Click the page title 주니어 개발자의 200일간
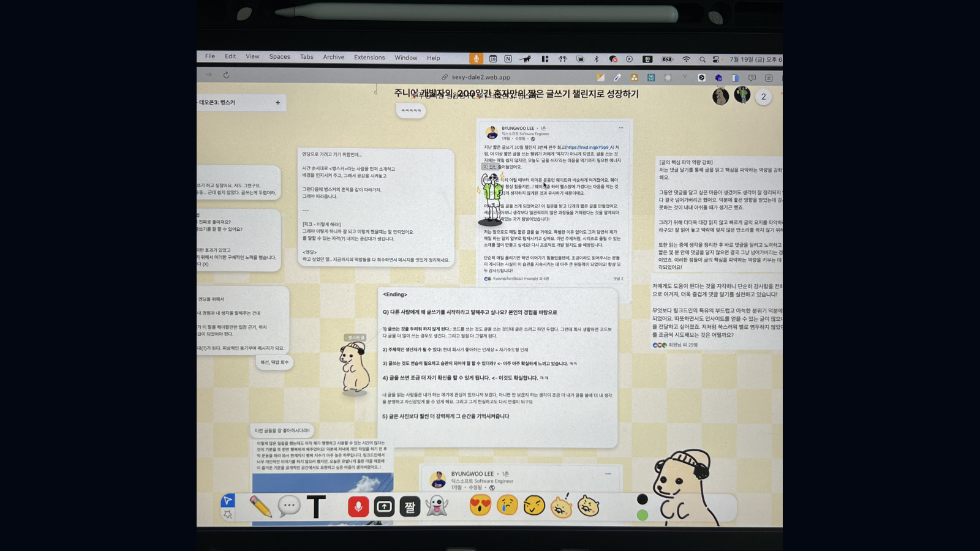This screenshot has height=551, width=980. (x=516, y=94)
